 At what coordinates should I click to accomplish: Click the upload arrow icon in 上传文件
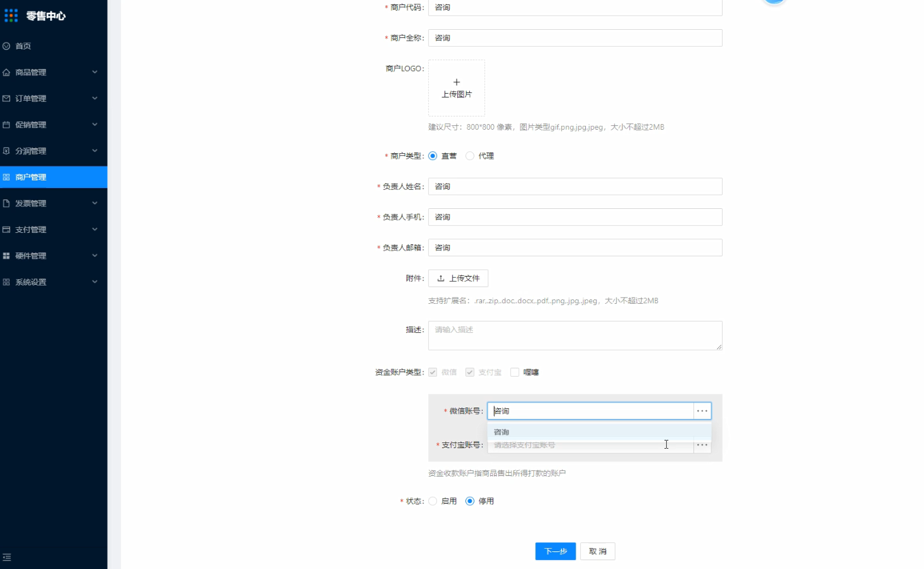[x=441, y=278]
